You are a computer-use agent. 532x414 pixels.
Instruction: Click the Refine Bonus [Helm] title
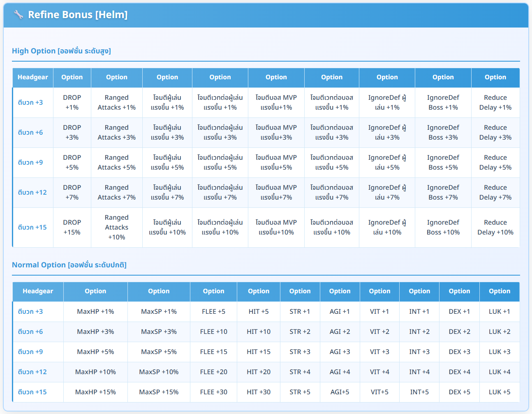[x=77, y=15]
